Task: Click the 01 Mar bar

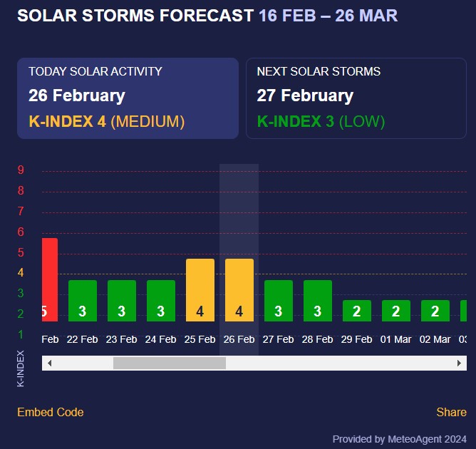Action: (396, 311)
